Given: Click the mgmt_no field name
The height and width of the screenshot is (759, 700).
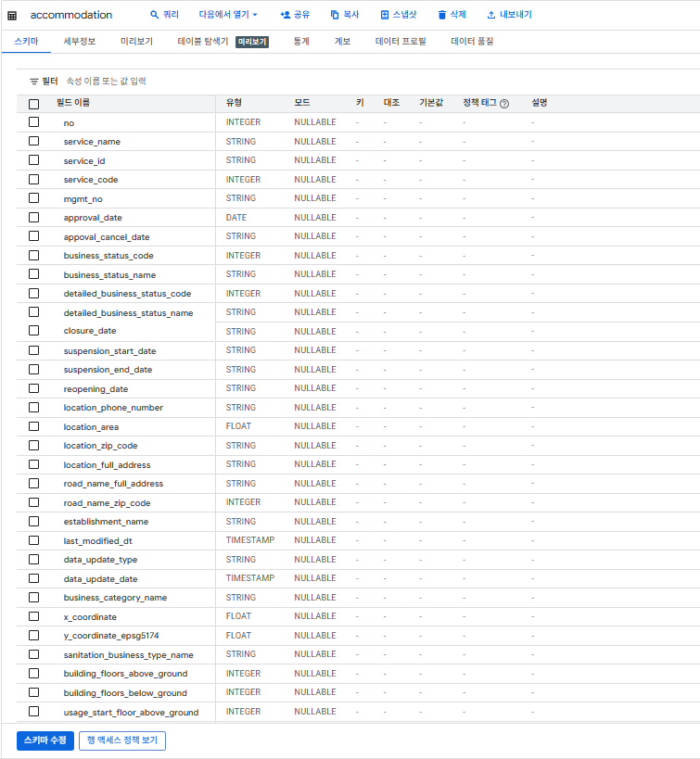Looking at the screenshot, I should click(83, 199).
